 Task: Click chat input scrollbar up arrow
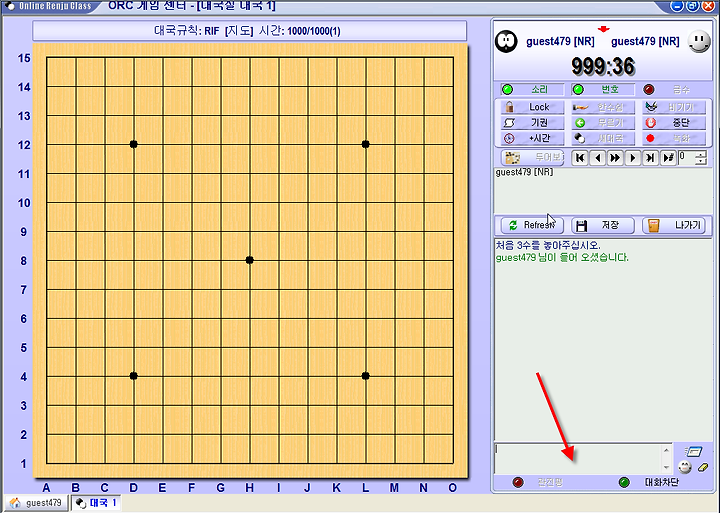point(666,450)
